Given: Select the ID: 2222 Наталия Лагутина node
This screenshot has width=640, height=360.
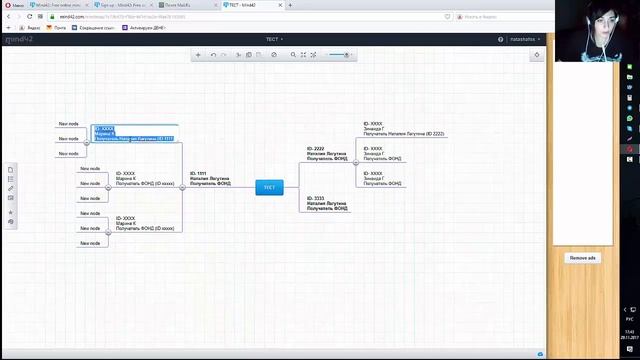Looking at the screenshot, I should coord(327,154).
